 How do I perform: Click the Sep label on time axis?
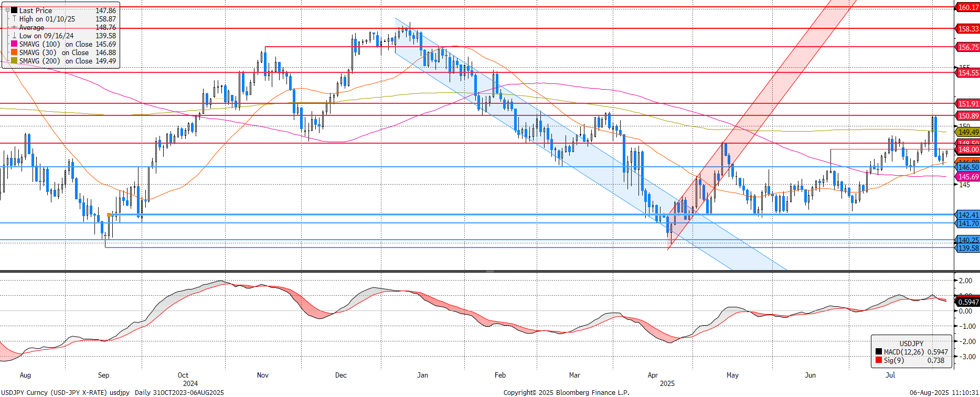103,375
